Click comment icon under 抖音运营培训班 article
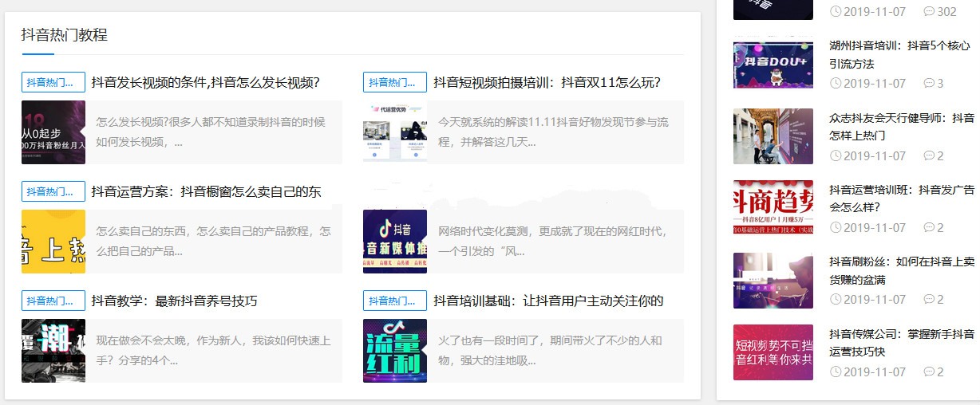The width and height of the screenshot is (980, 405). 929,227
